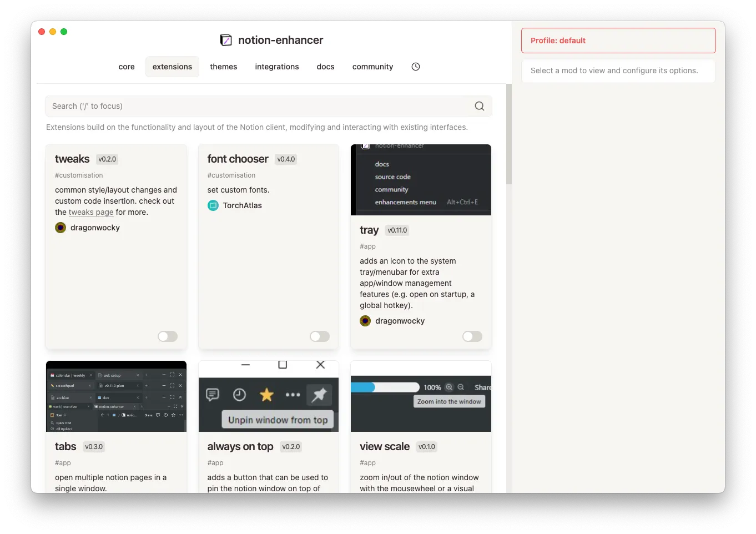Open dragonwocky author link on tweaks
This screenshot has height=534, width=756.
click(x=95, y=228)
